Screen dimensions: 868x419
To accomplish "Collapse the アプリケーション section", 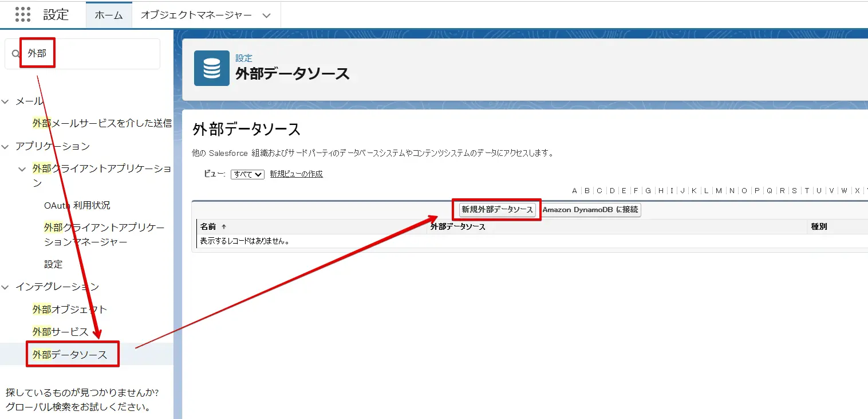I will [6, 146].
